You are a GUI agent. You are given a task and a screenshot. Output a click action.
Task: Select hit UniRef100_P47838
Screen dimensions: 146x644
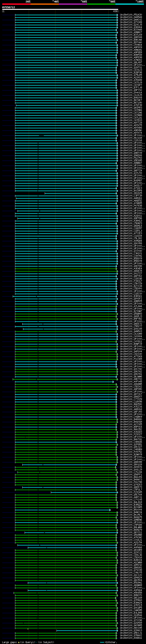(x=131, y=206)
